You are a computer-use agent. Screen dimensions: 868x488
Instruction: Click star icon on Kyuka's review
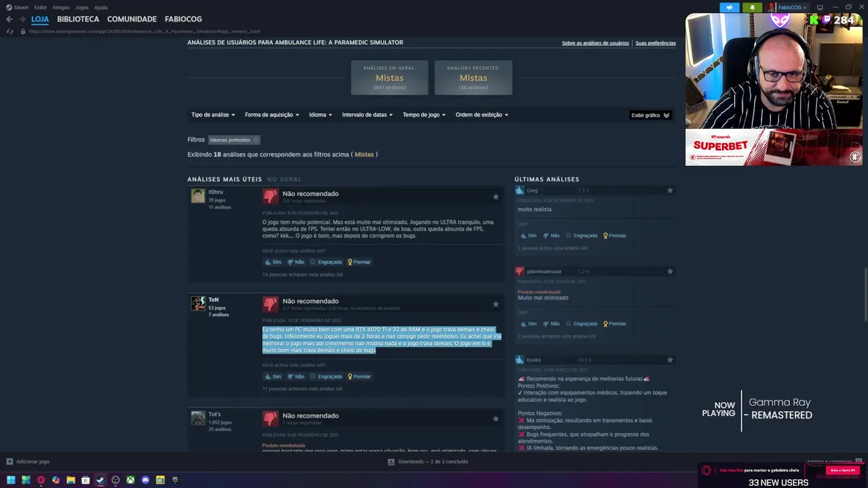coord(670,360)
